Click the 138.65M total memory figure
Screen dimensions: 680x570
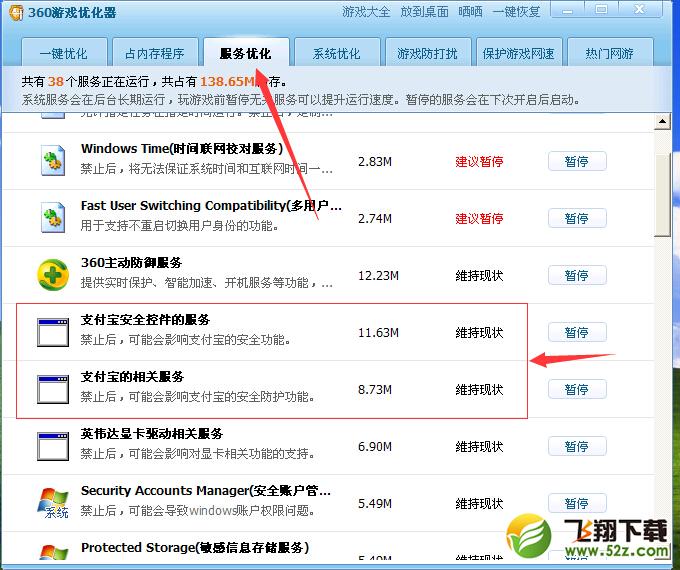tap(229, 82)
